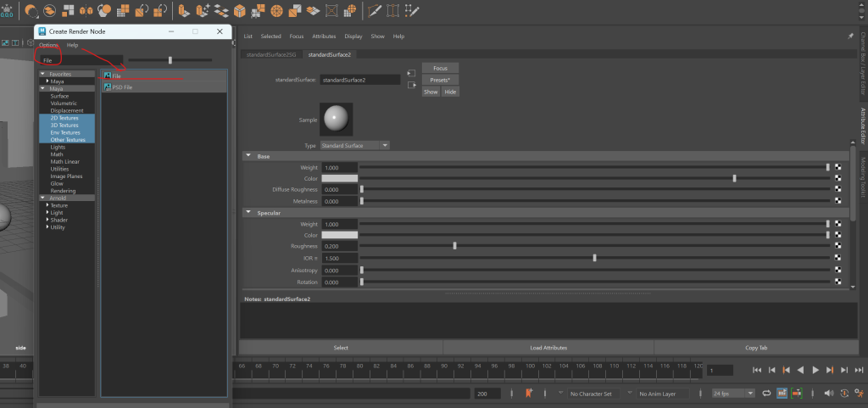Switch to the standardSurface2SG tab

pyautogui.click(x=271, y=54)
